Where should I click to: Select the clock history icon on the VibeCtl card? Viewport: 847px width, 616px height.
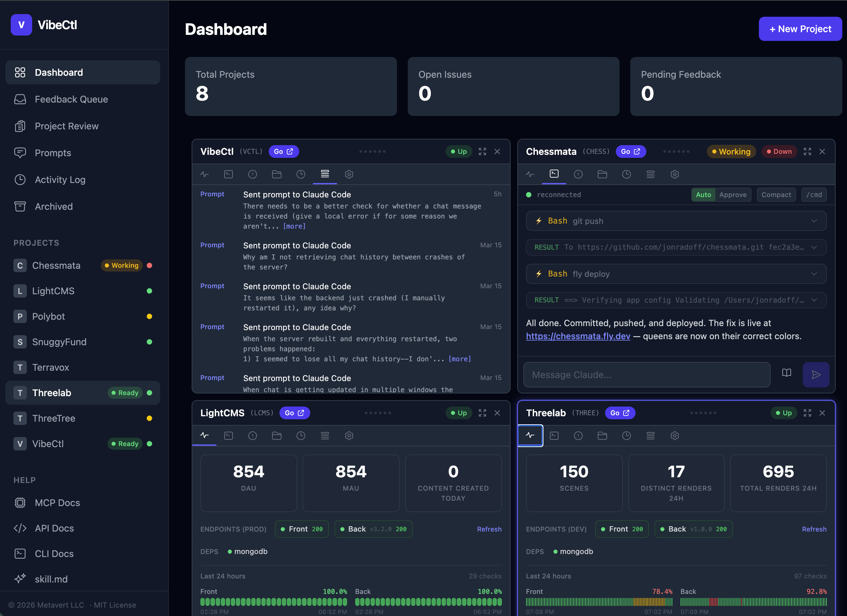pyautogui.click(x=301, y=174)
